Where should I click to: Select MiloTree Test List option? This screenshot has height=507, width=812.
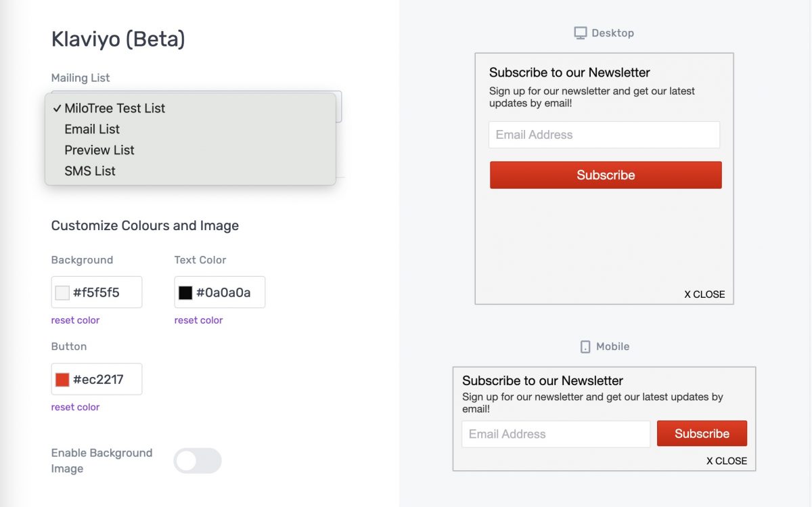click(114, 108)
